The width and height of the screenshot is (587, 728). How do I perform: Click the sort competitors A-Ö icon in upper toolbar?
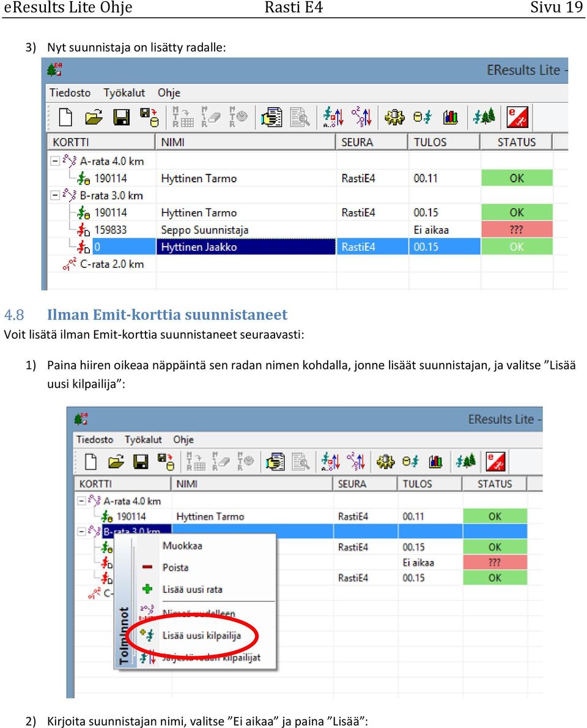(333, 117)
